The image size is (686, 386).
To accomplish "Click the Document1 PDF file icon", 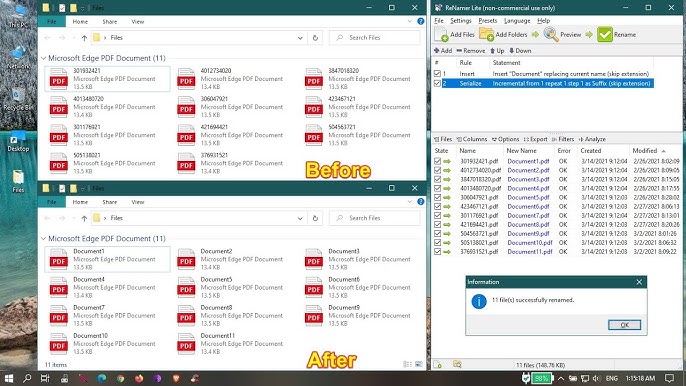I will tap(59, 259).
